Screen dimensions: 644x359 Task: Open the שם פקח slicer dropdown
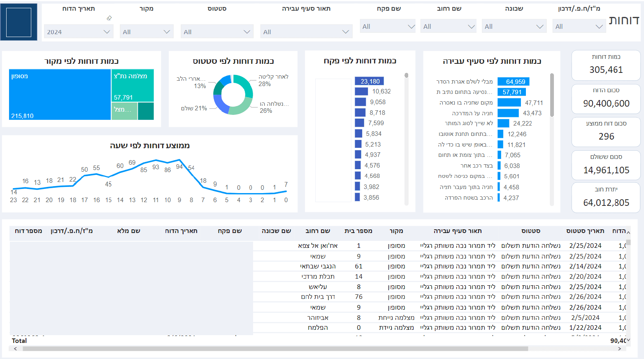[388, 26]
